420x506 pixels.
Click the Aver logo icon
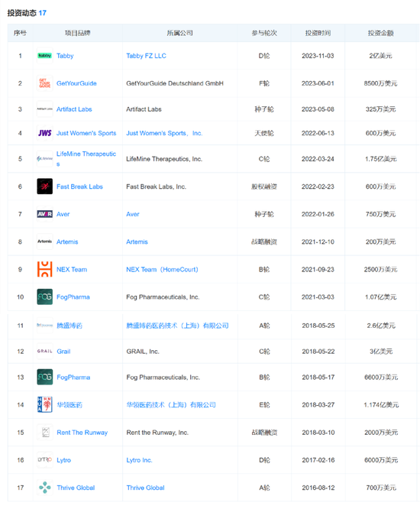point(44,214)
